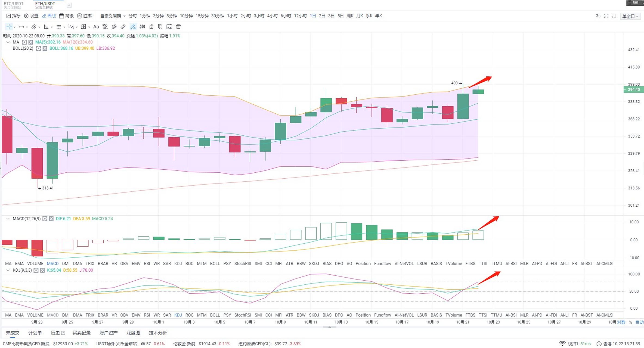
Task: Collapse the MA indicator chevron
Action: [x=8, y=42]
